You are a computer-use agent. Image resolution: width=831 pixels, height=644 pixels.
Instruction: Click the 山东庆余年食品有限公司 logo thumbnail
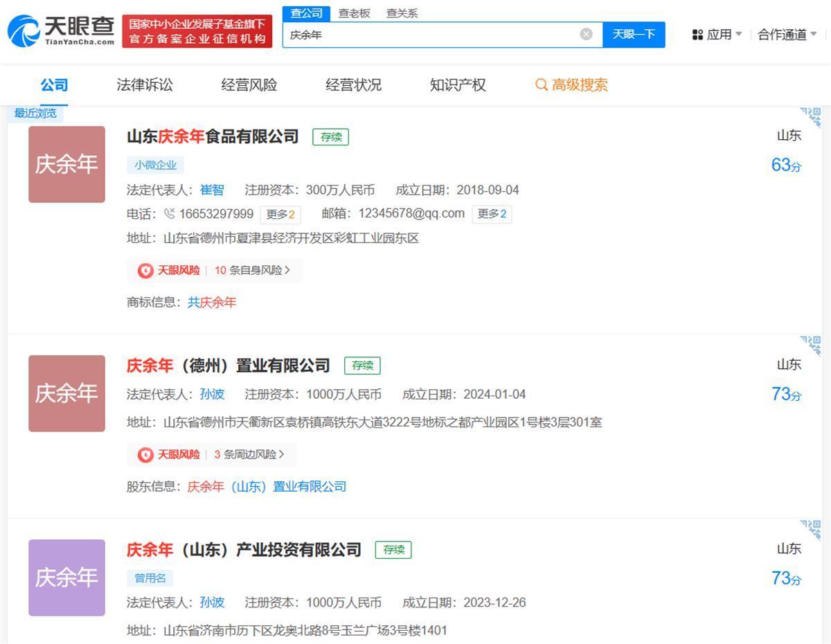66,164
